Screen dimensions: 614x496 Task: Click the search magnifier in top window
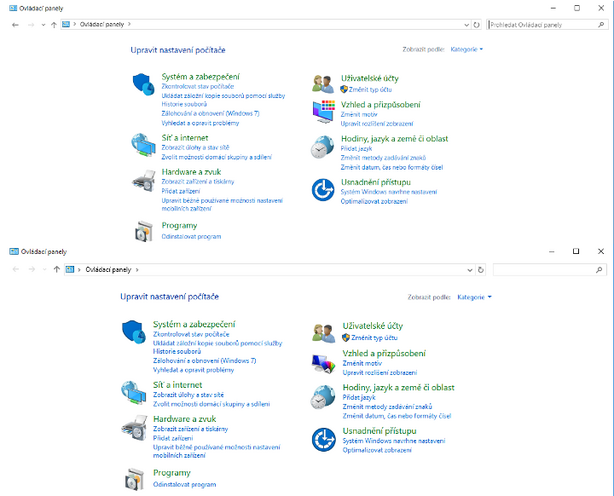pos(601,25)
